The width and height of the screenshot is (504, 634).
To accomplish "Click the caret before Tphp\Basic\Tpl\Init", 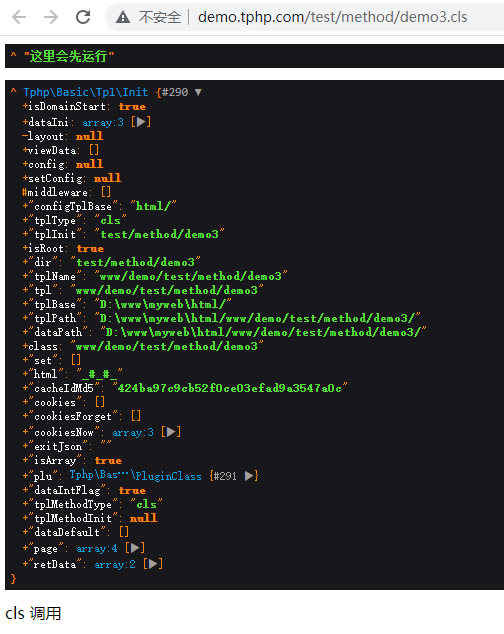I will pyautogui.click(x=14, y=91).
